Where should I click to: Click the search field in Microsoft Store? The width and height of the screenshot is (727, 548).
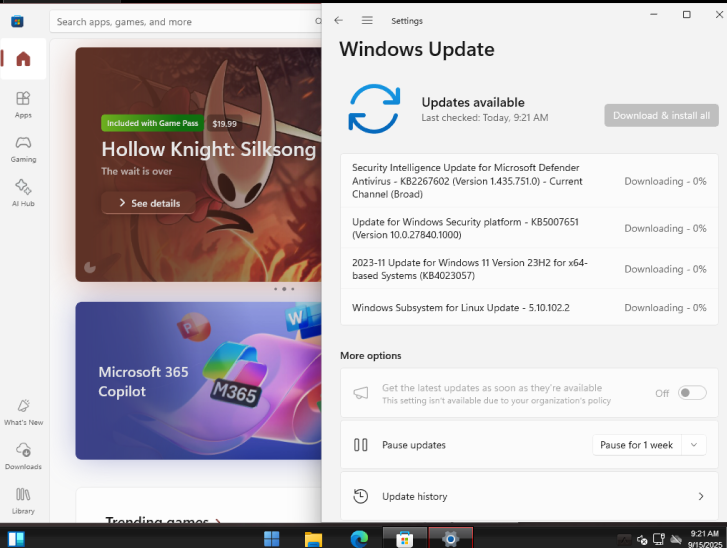pos(185,22)
